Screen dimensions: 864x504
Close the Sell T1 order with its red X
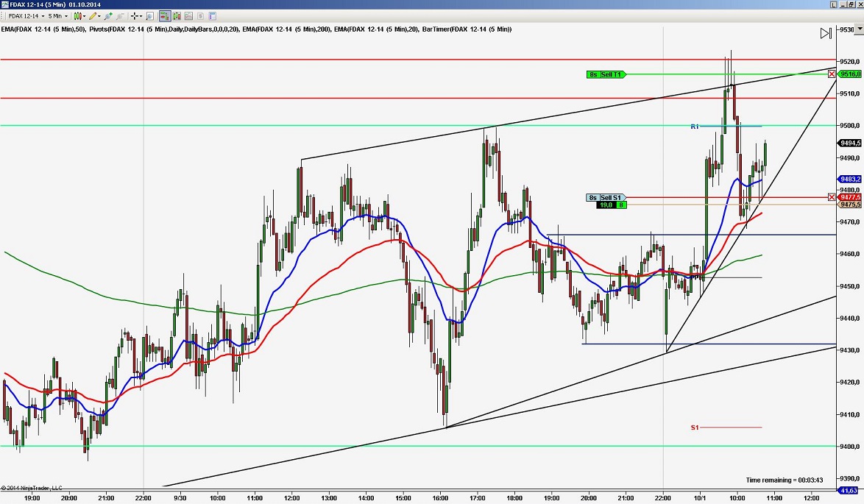point(832,74)
